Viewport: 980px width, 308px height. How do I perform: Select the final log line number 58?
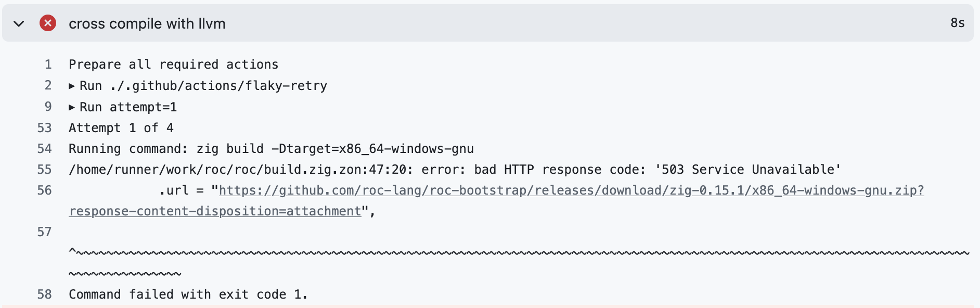(x=45, y=294)
